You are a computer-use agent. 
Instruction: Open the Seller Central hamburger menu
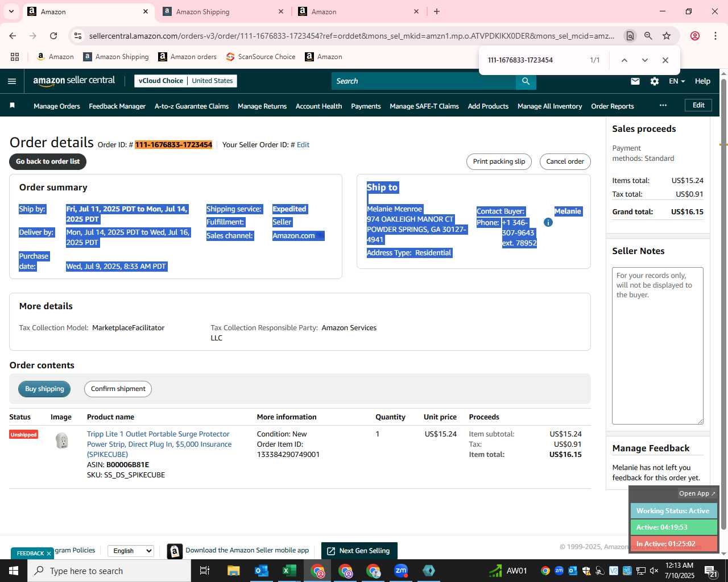[x=12, y=81]
